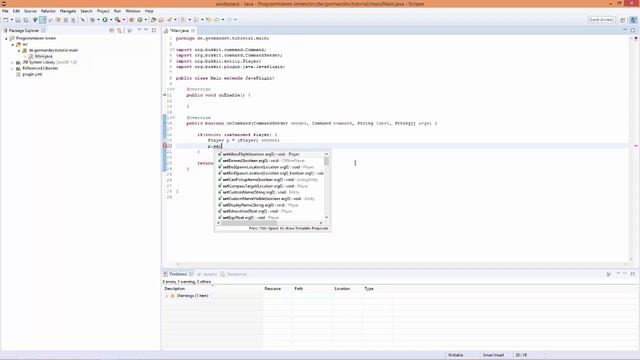Open the Refactor menu
The height and width of the screenshot is (360, 640).
click(48, 11)
